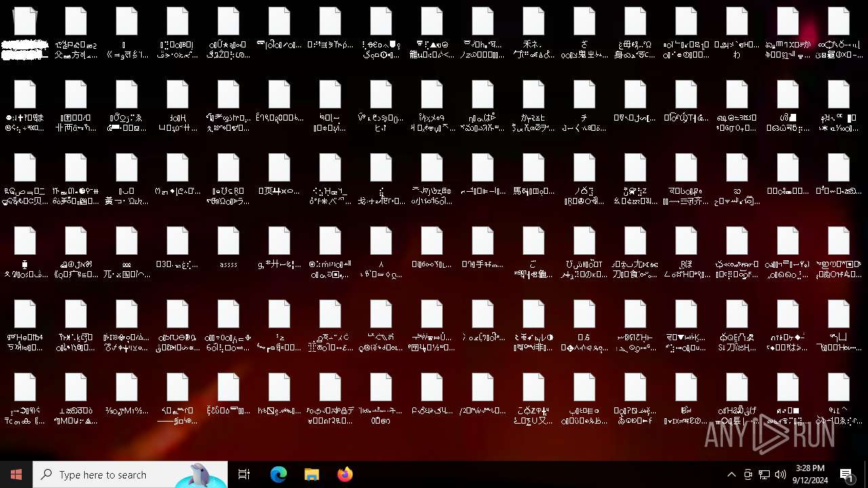This screenshot has height=488, width=868.
Task: Click the "Type here to search" box
Action: click(130, 474)
